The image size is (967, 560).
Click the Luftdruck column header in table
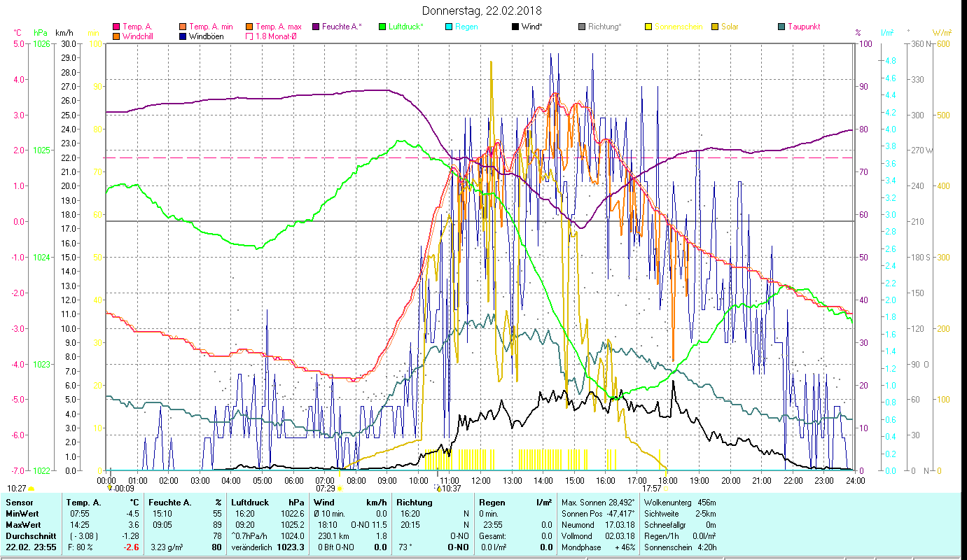click(x=250, y=503)
